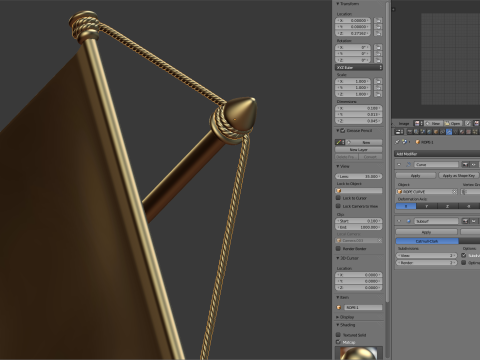Toggle Subsurf modifier viewport eye visibility
Image resolution: width=480 pixels, height=360 pixels.
(x=473, y=221)
